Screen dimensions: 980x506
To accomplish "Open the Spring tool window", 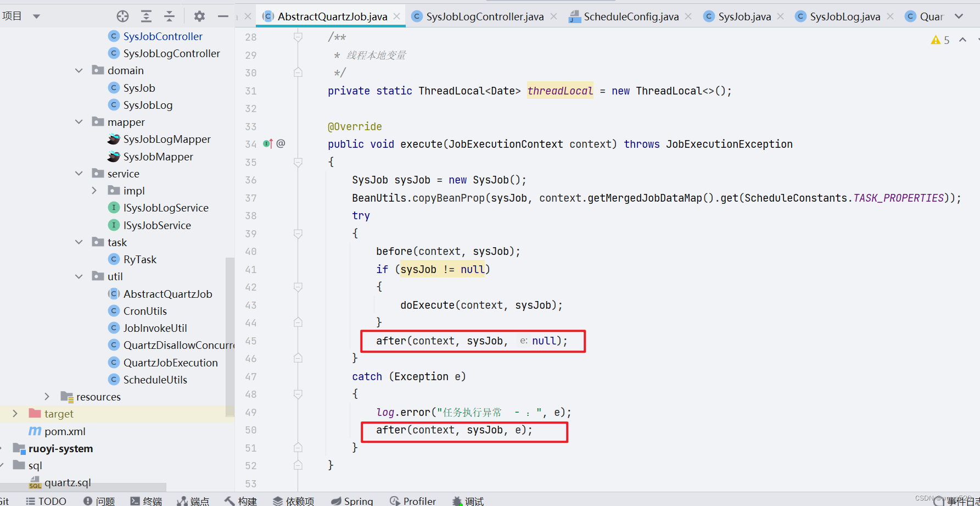I will click(x=352, y=501).
